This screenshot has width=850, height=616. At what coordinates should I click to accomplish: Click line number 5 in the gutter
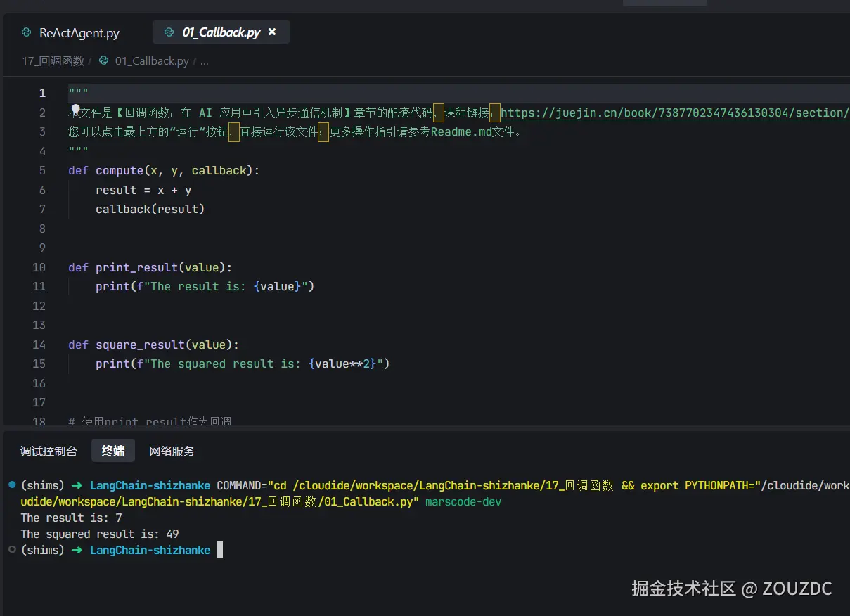(x=42, y=170)
